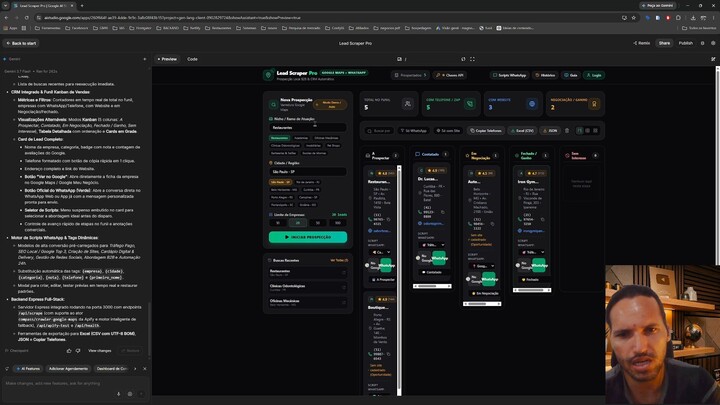
Task: Copy phone number on Dr. Lucas card
Action: (443, 212)
